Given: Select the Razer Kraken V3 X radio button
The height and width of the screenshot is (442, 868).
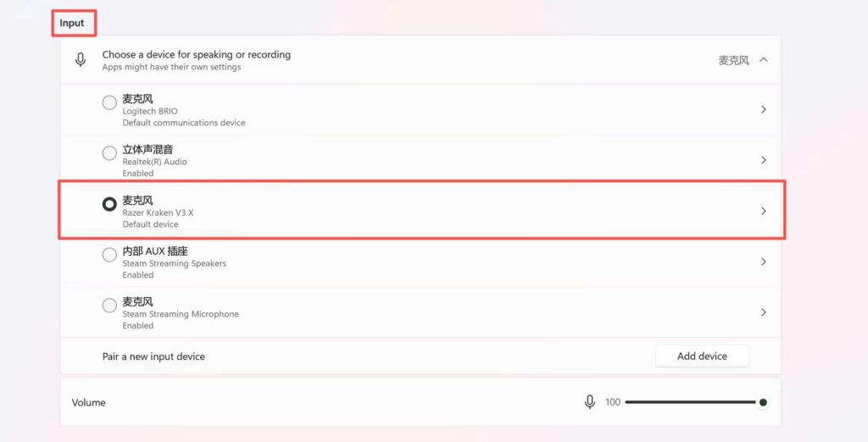Looking at the screenshot, I should (109, 204).
